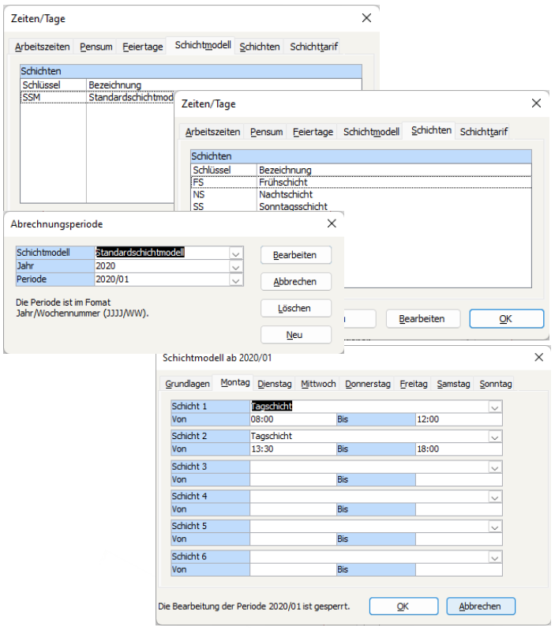
Task: Open the Feiertage tab in back Zeiten/Tage window
Action: pyautogui.click(x=142, y=47)
